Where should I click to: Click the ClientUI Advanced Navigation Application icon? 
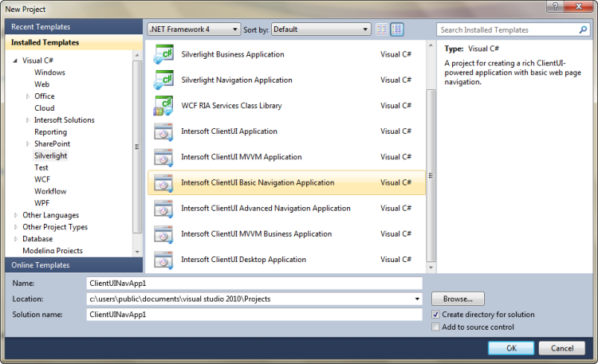163,209
